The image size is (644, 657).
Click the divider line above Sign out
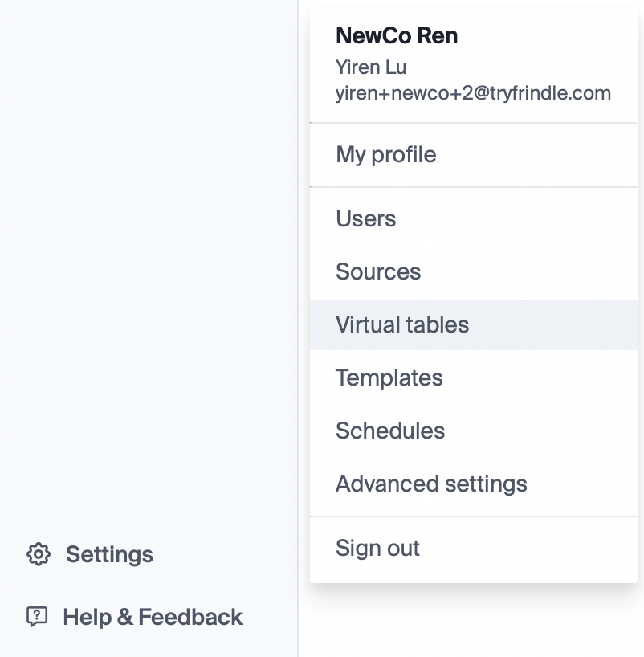coord(474,516)
